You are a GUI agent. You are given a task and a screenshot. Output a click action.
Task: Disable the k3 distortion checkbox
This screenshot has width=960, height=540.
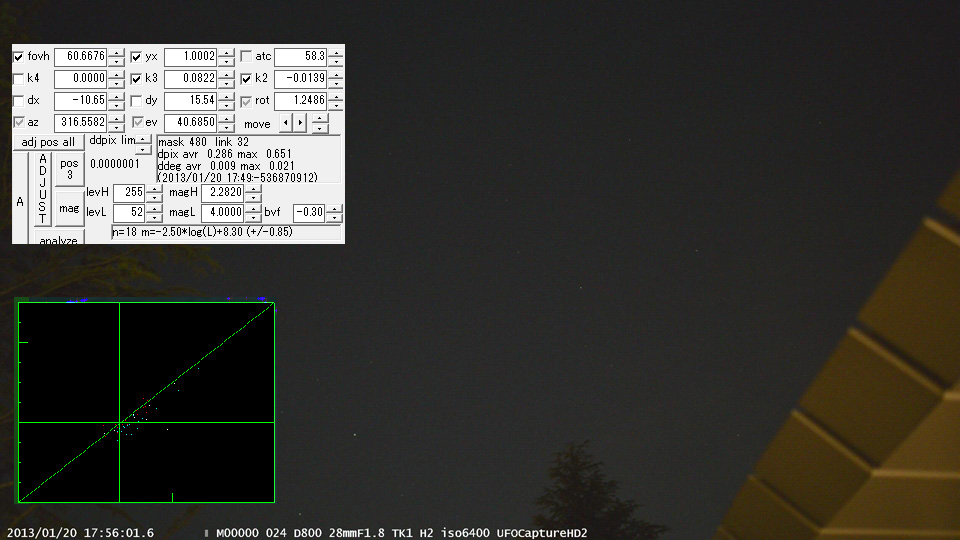(137, 78)
